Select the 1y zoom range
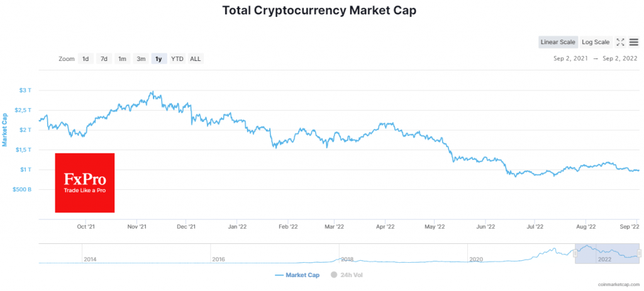This screenshot has width=644, height=291. 158,59
